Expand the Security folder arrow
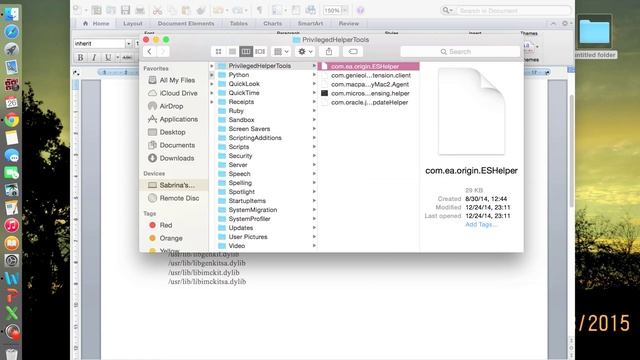Viewport: 640px width, 360px height. pos(314,156)
